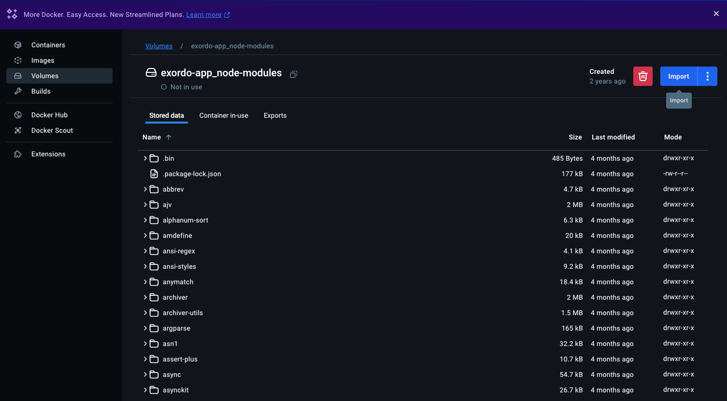The height and width of the screenshot is (401, 727).
Task: Expand the asn1 folder chevron
Action: [145, 344]
